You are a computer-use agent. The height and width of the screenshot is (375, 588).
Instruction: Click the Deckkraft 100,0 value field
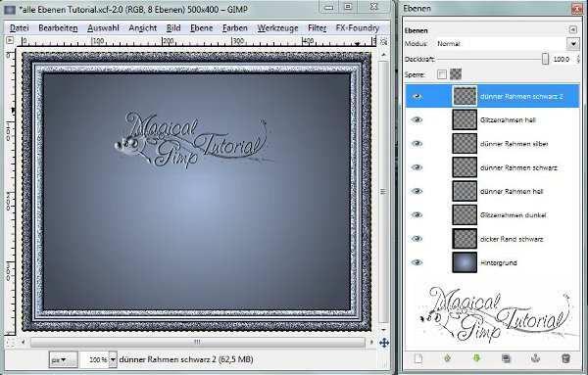click(x=562, y=59)
